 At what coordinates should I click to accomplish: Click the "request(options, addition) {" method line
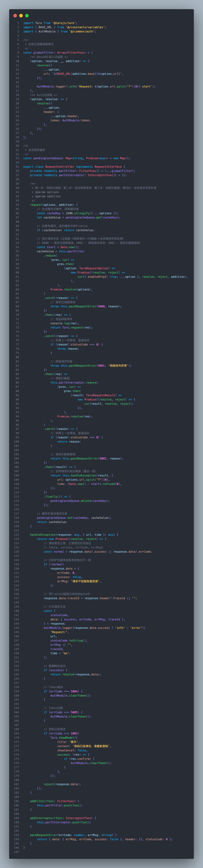[x=54, y=205]
